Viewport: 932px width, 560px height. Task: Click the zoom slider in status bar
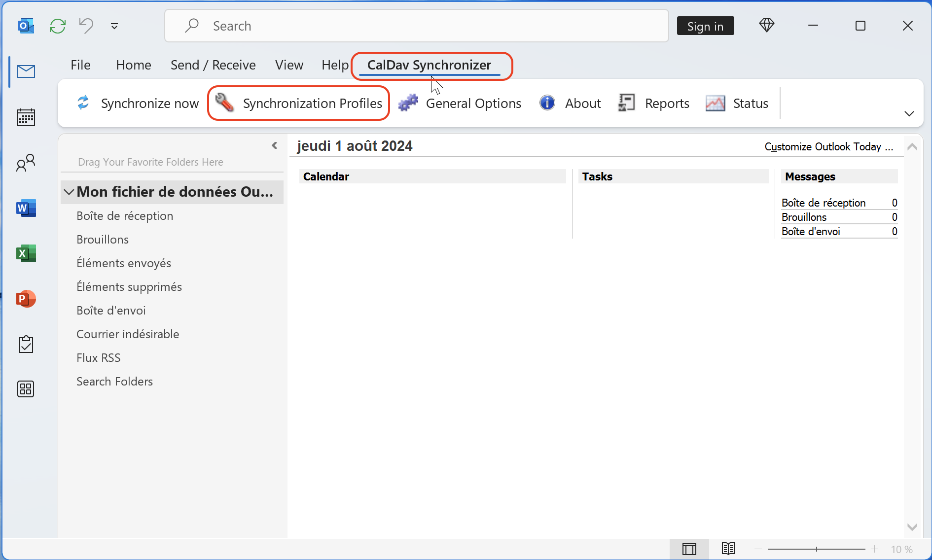(x=817, y=549)
